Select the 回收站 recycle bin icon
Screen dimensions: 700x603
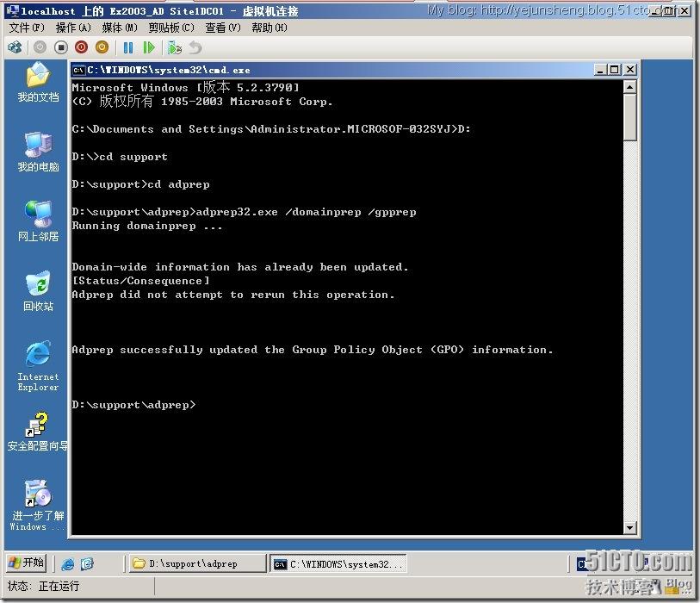pos(38,292)
